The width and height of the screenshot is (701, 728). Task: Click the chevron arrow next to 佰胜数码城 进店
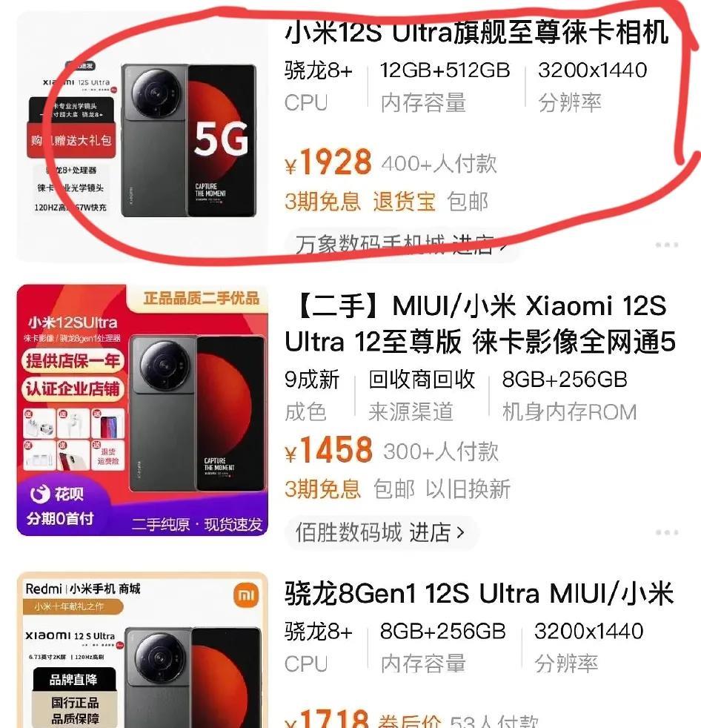(x=460, y=532)
